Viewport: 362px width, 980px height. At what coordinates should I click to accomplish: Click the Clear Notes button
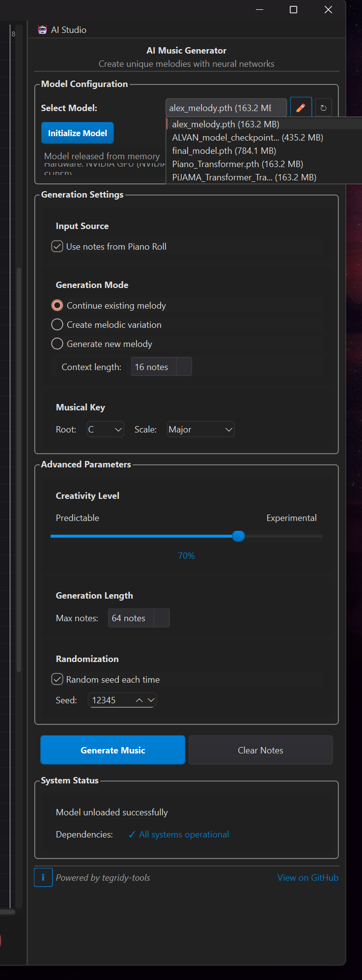pyautogui.click(x=260, y=750)
